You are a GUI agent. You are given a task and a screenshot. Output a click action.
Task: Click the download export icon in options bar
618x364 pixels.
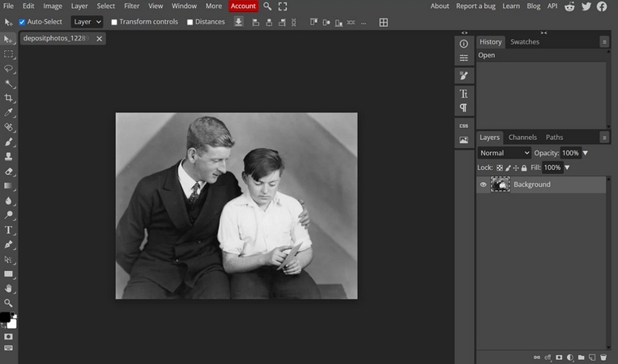pyautogui.click(x=238, y=22)
